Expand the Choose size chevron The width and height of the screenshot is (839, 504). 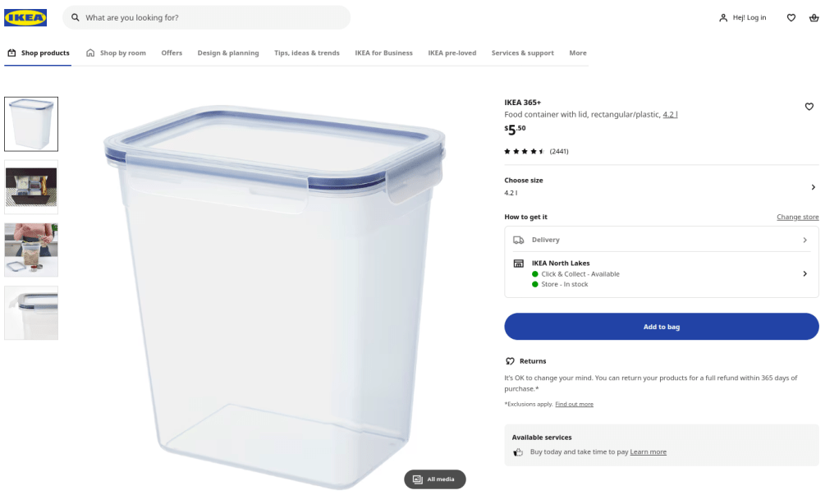pos(813,187)
